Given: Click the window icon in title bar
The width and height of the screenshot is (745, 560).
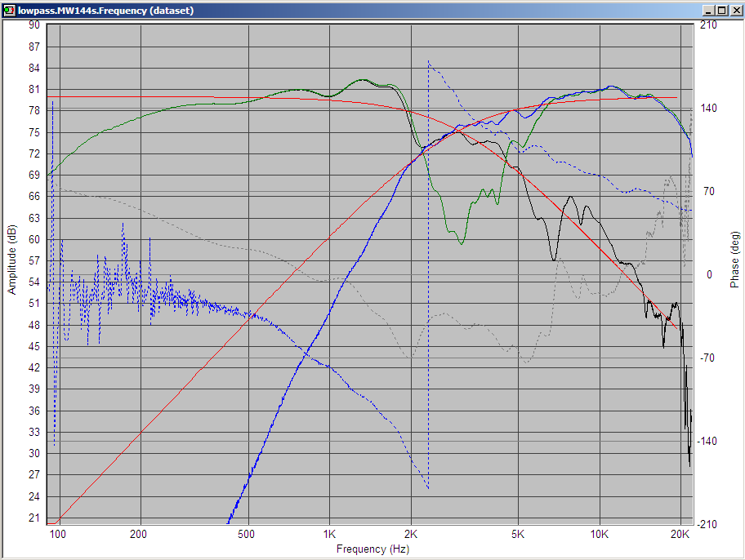Looking at the screenshot, I should pos(9,10).
